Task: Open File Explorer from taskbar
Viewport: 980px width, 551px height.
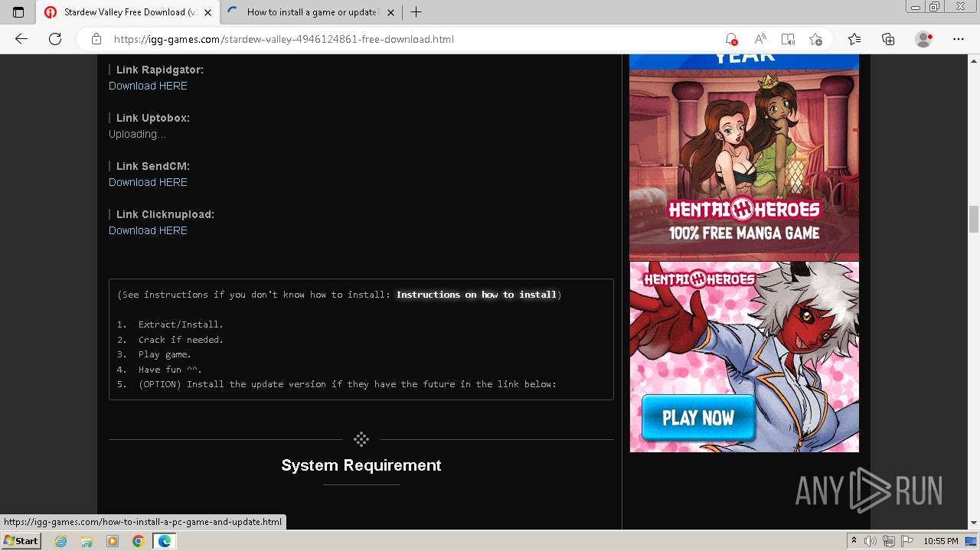Action: [x=87, y=541]
